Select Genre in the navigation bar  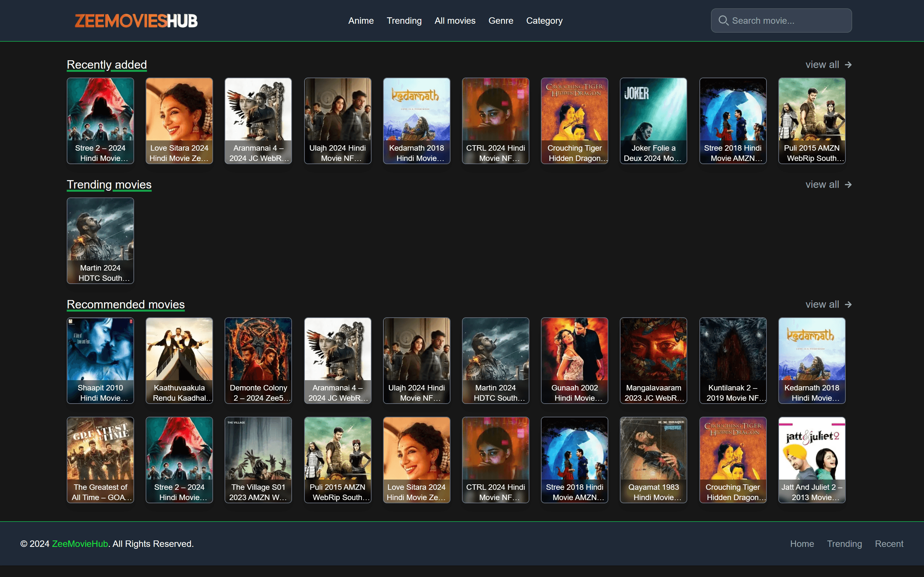pos(501,20)
